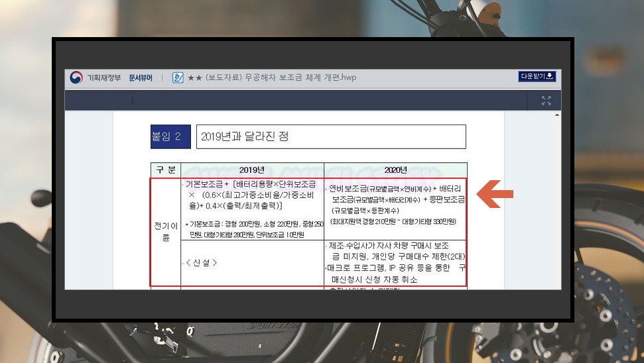Select the 최대지원액 경형 210만원 note line

coord(393,221)
